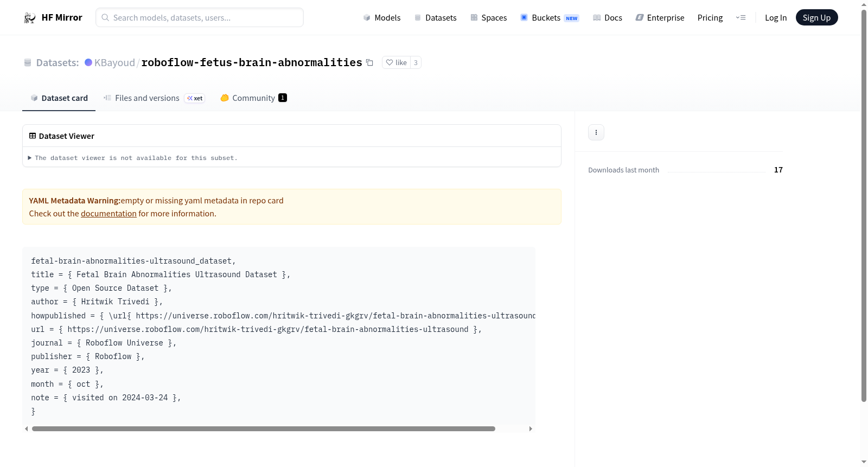Copy dataset name with the copy icon
This screenshot has width=868, height=467.
point(369,62)
